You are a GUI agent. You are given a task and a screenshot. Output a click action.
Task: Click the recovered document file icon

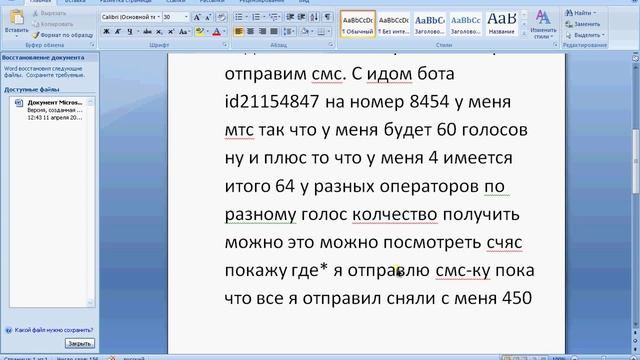click(x=19, y=102)
